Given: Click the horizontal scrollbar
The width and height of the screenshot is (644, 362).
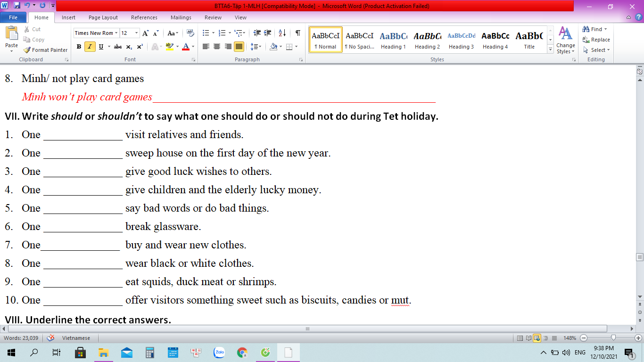Looking at the screenshot, I should pos(307,329).
